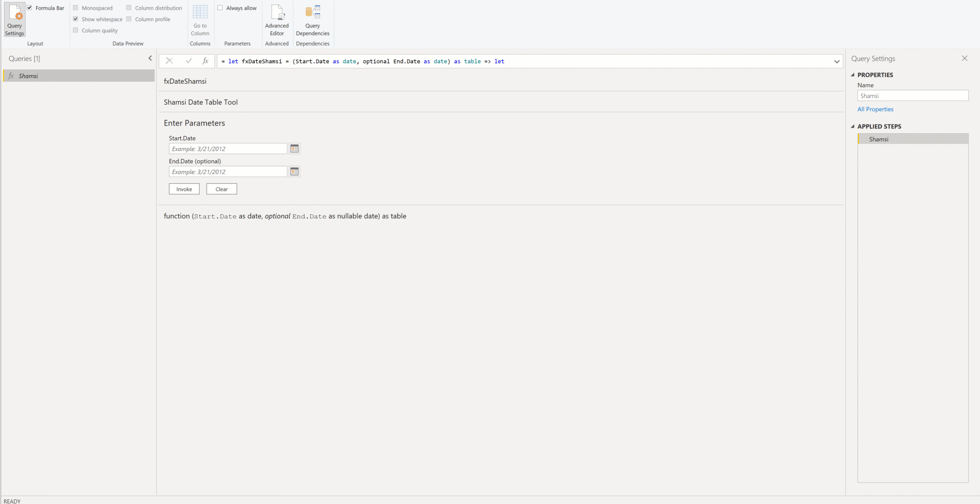Click the Go to Column button
The height and width of the screenshot is (504, 980).
[200, 20]
